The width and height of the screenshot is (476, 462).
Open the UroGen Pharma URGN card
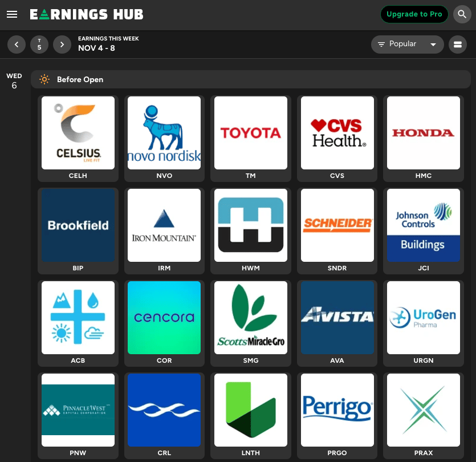[424, 323]
